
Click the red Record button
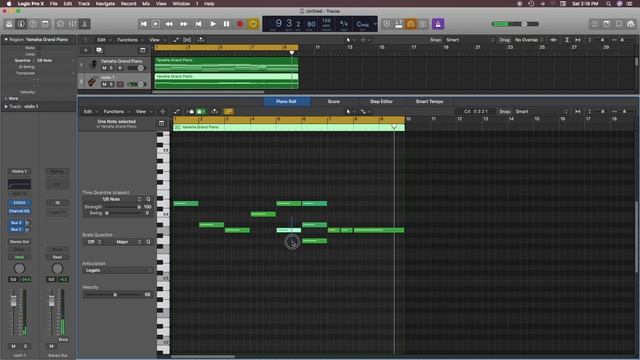point(240,24)
